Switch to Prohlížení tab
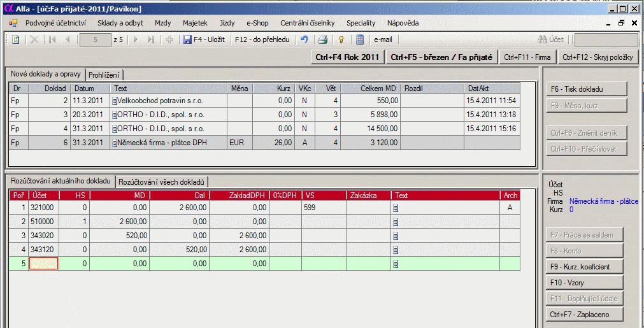 tap(104, 75)
